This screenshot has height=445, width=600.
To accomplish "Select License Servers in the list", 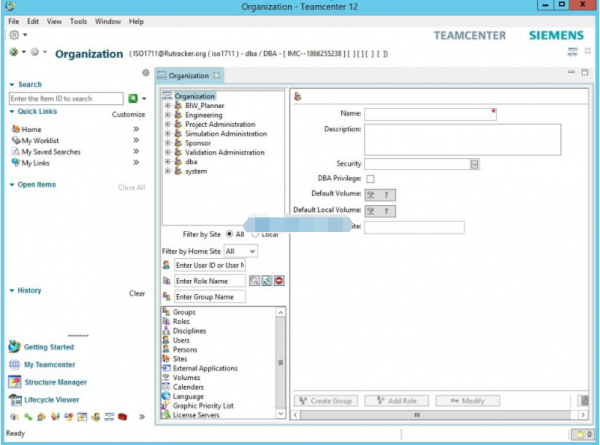I will (x=196, y=415).
